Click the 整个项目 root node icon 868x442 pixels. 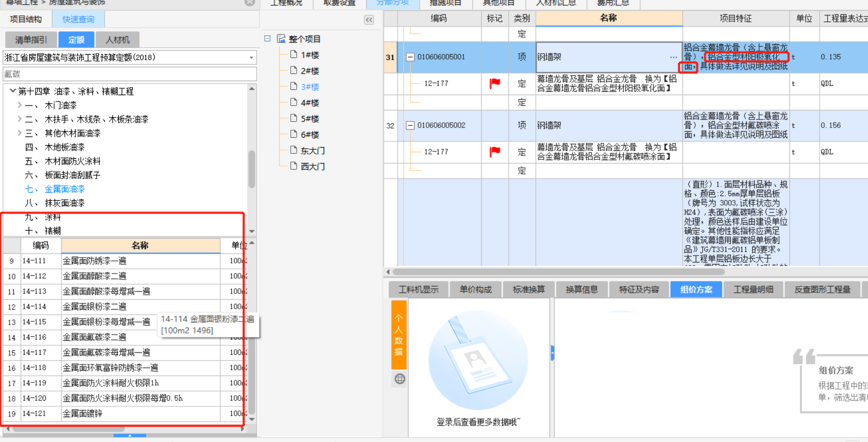pos(281,39)
